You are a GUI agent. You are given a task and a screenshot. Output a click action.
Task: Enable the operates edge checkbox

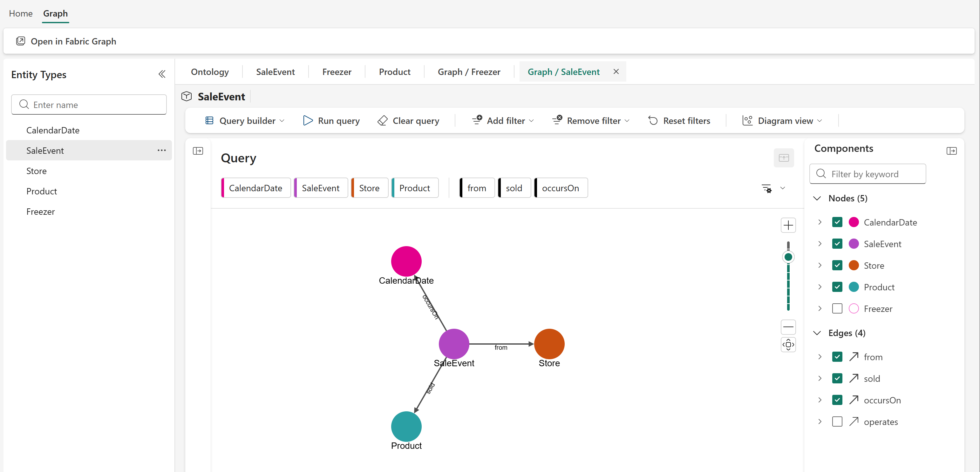click(837, 421)
